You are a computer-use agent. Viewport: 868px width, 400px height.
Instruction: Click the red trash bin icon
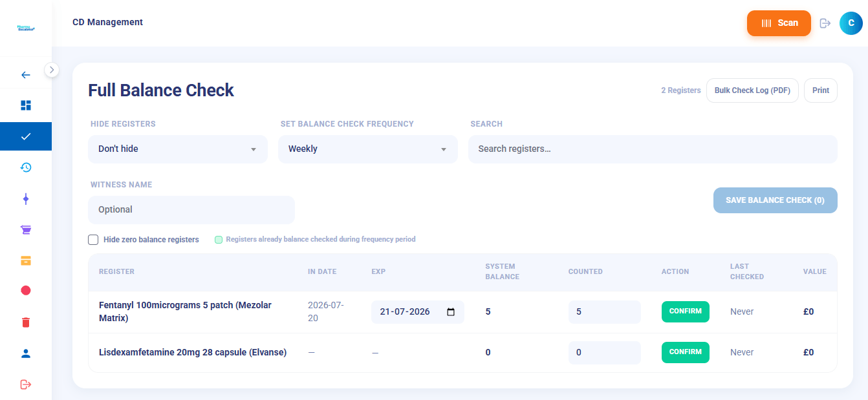tap(26, 322)
